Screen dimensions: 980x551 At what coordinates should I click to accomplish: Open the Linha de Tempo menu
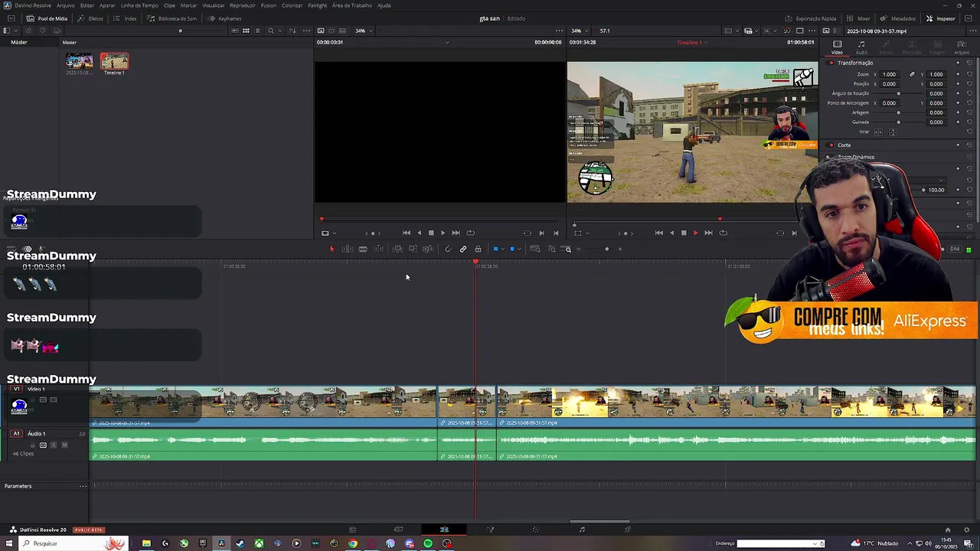coord(139,5)
